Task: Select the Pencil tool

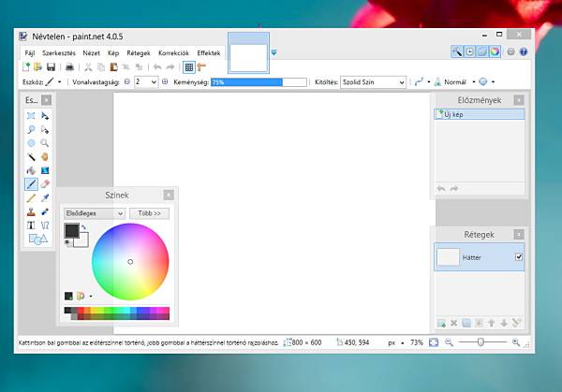Action: pos(31,198)
